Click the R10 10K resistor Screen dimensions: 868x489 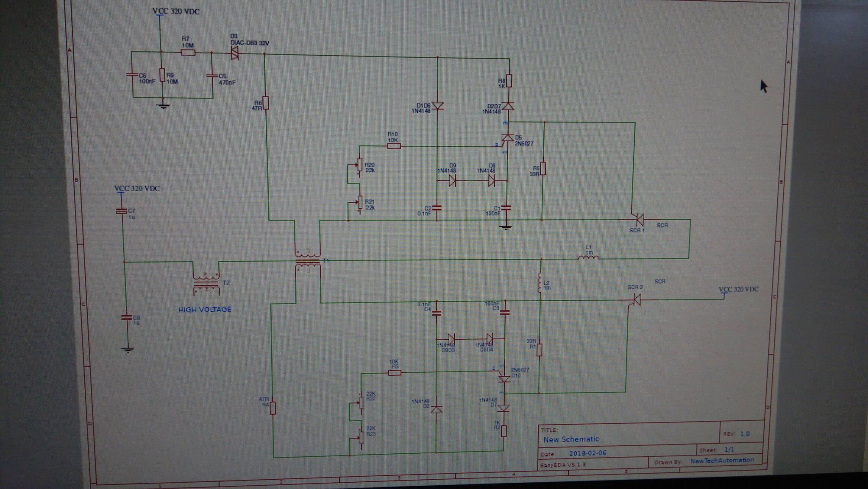point(394,146)
